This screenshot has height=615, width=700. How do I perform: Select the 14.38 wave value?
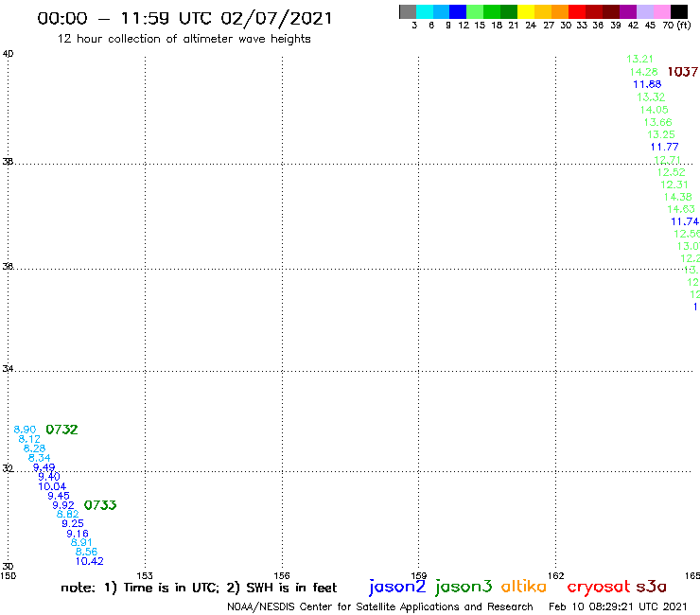(x=677, y=197)
